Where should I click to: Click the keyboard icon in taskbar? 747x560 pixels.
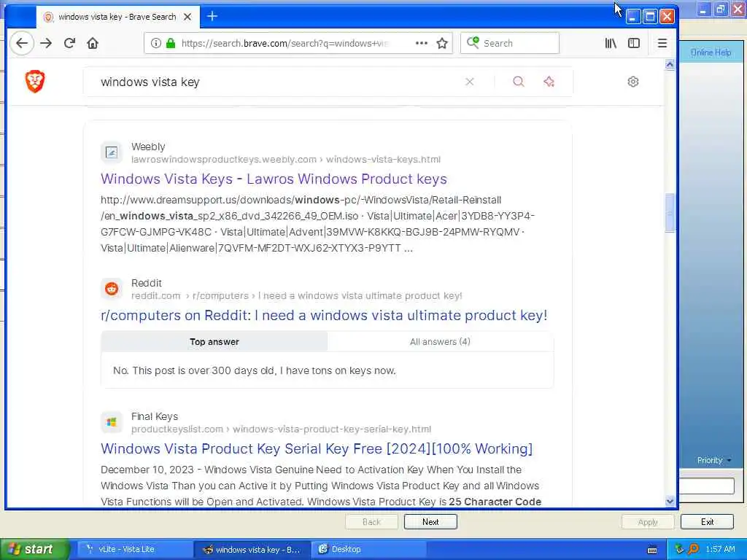coord(652,550)
